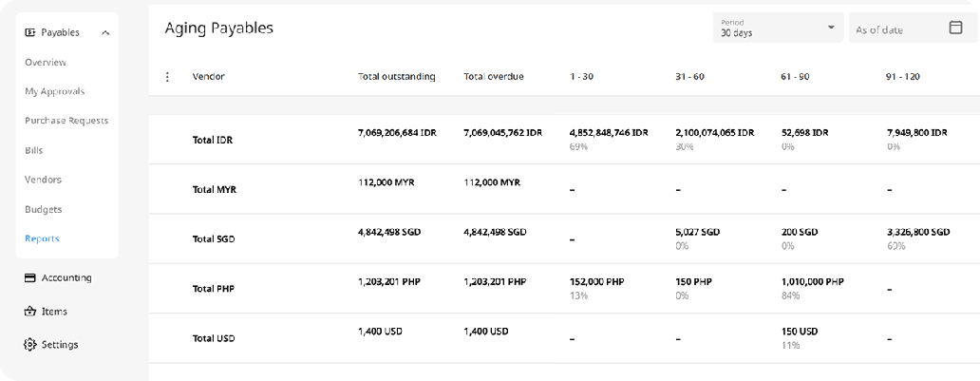Open the calendar icon in As of date
This screenshot has width=980, height=381.
click(x=955, y=29)
